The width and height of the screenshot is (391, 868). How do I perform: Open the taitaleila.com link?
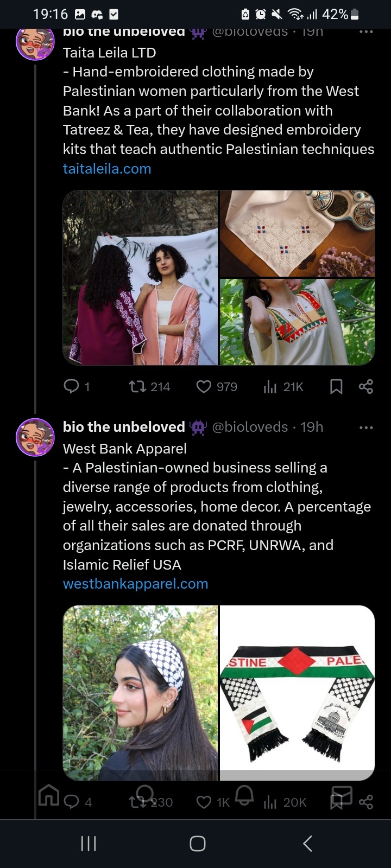[x=107, y=169]
